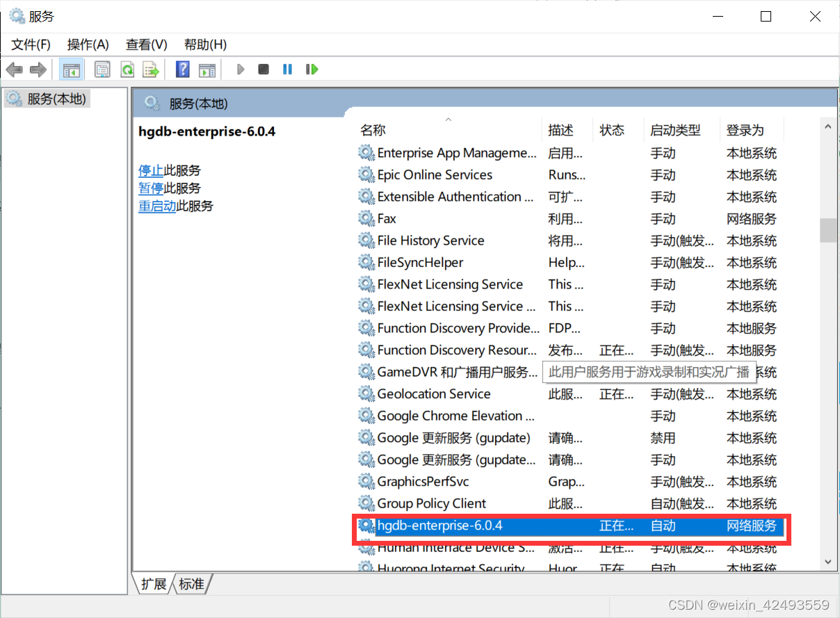Select the GraphicsPerfSvc service name
Image resolution: width=840 pixels, height=618 pixels.
coord(423,482)
